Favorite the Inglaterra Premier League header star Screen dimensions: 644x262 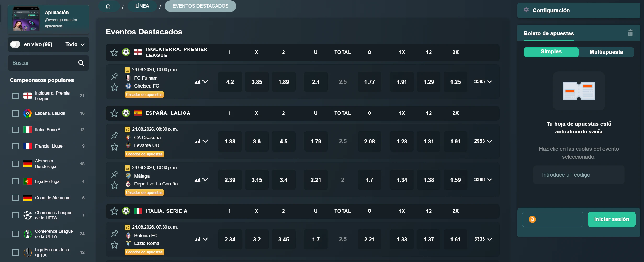pyautogui.click(x=114, y=53)
